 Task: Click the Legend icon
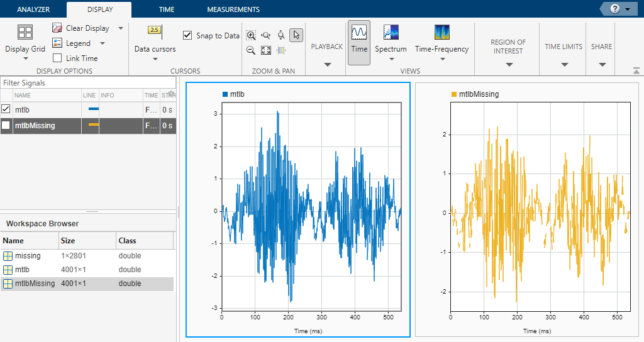coord(57,43)
